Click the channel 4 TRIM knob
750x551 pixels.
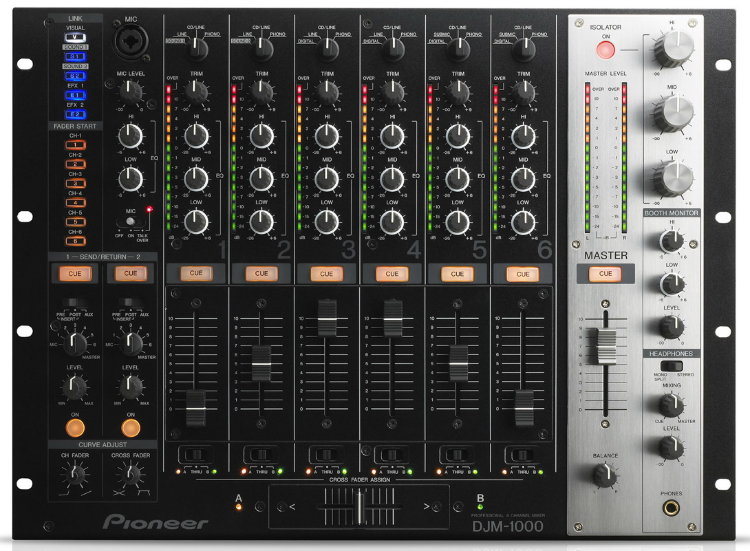click(x=393, y=92)
